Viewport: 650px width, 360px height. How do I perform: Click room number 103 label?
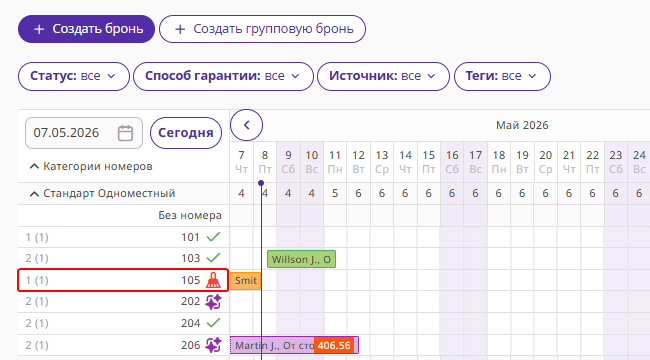190,258
